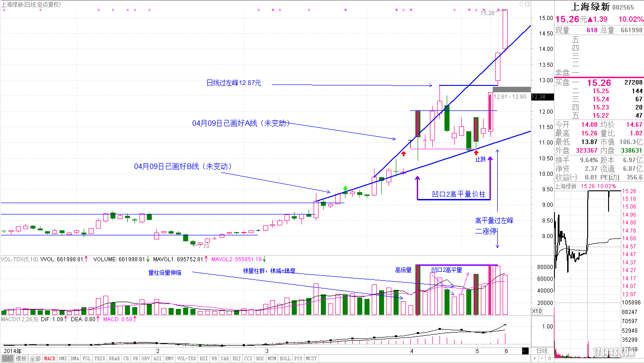
Task: Switch to the MACD indicator
Action: coord(50,358)
